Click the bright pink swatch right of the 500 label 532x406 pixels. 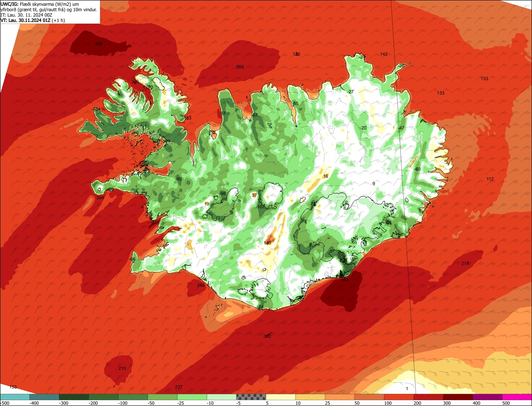pyautogui.click(x=517, y=397)
